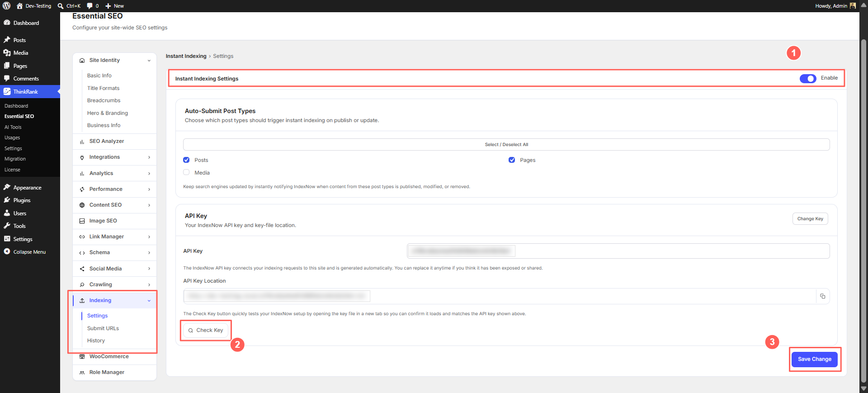Toggle the Instant Indexing Enable switch
This screenshot has width=868, height=393.
[x=807, y=78]
